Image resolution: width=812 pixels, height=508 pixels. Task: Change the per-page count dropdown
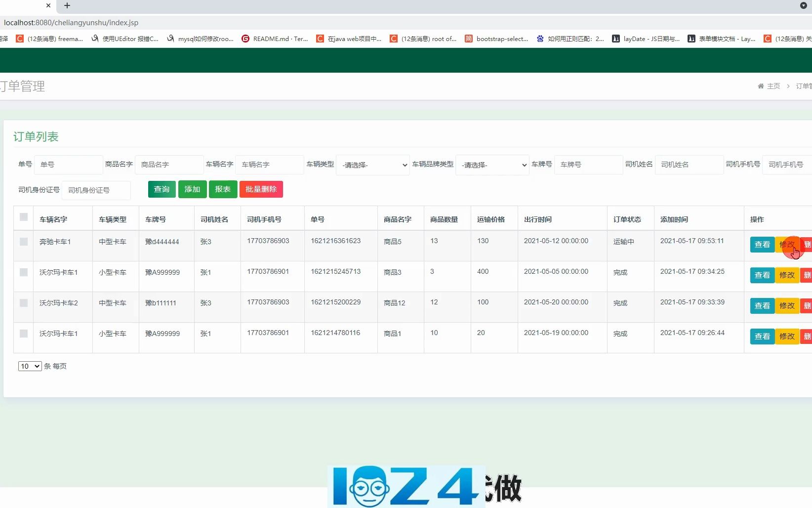point(29,366)
